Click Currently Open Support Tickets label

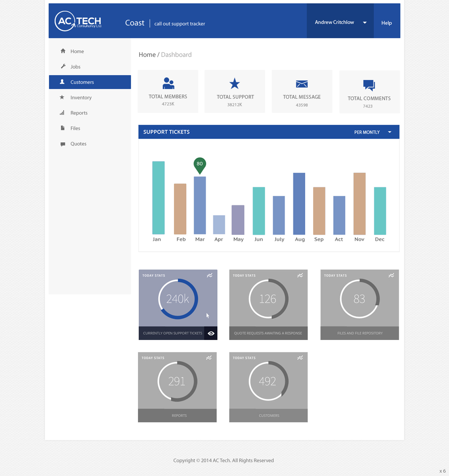tap(172, 333)
